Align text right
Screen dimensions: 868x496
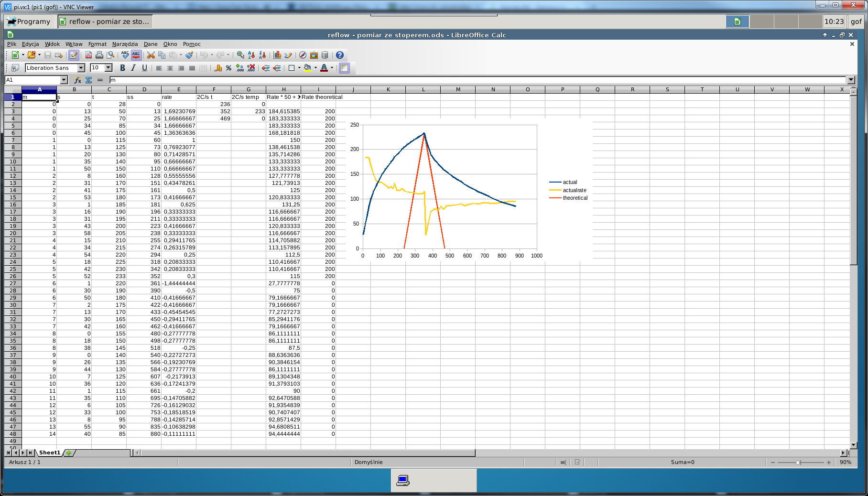(181, 68)
